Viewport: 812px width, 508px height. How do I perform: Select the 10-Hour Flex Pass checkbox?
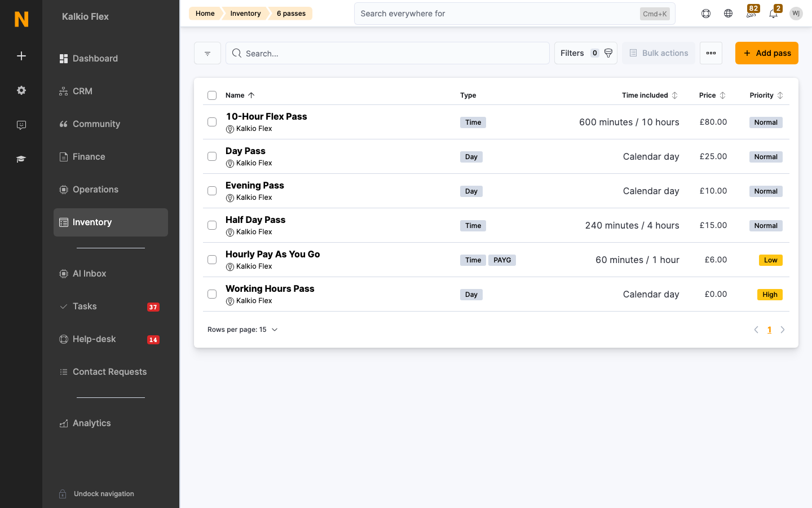pyautogui.click(x=212, y=122)
